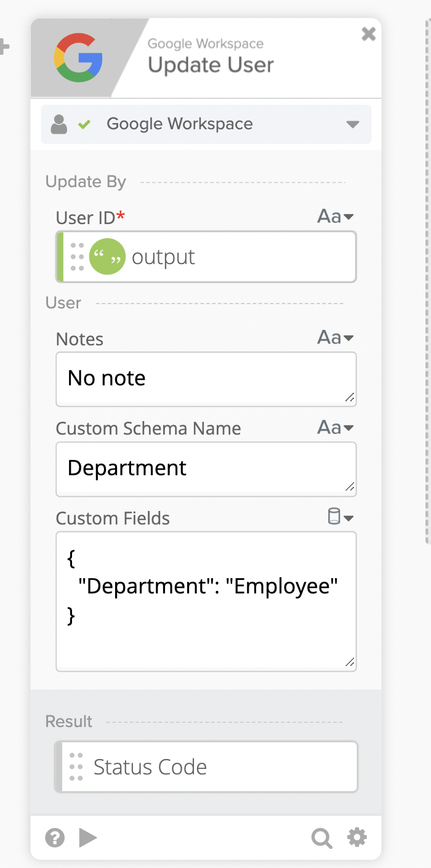Click the Custom Schema Name input box
The image size is (431, 868).
(206, 468)
